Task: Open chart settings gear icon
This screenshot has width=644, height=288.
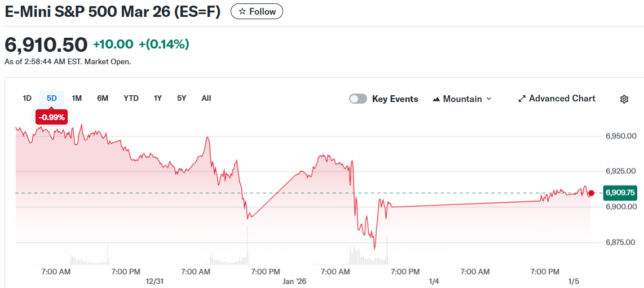Action: pos(624,99)
